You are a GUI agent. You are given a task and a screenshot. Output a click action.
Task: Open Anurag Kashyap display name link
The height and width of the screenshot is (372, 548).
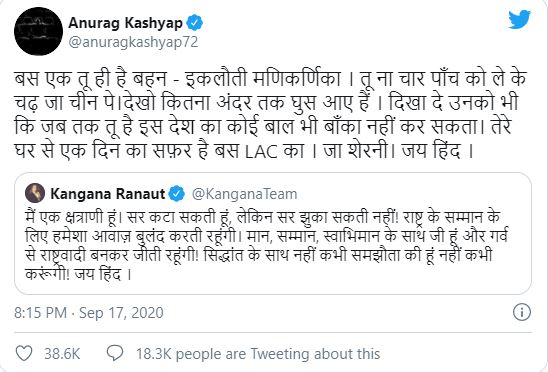tap(125, 23)
